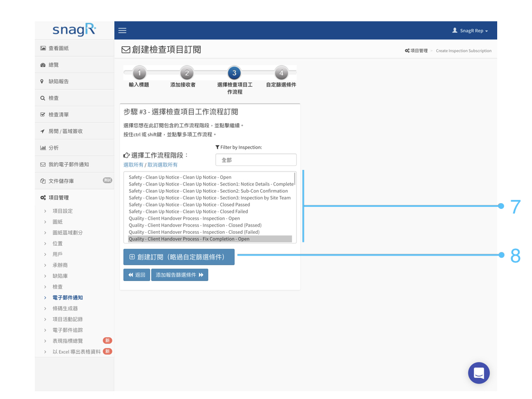Open 電子郵件通知 submenu item
Viewport: 532px width, 399px height.
click(68, 298)
